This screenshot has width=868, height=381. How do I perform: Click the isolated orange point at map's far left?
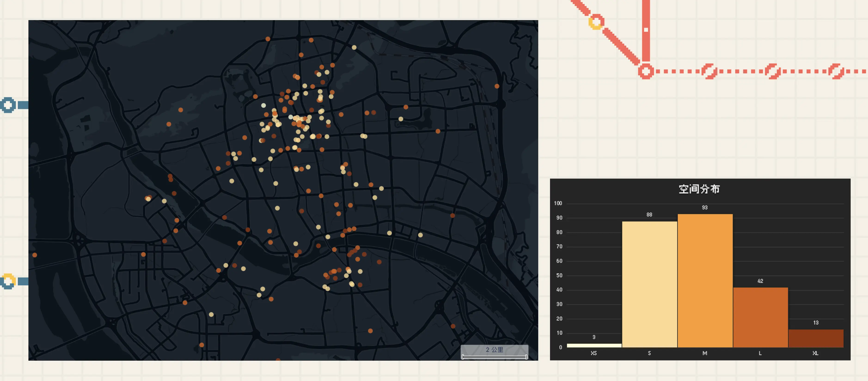(35, 255)
